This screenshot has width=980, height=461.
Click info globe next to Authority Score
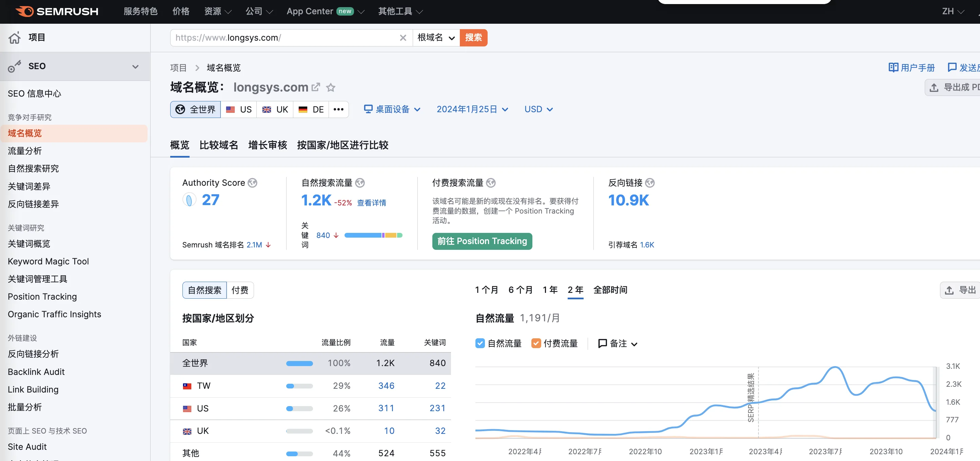pos(252,183)
